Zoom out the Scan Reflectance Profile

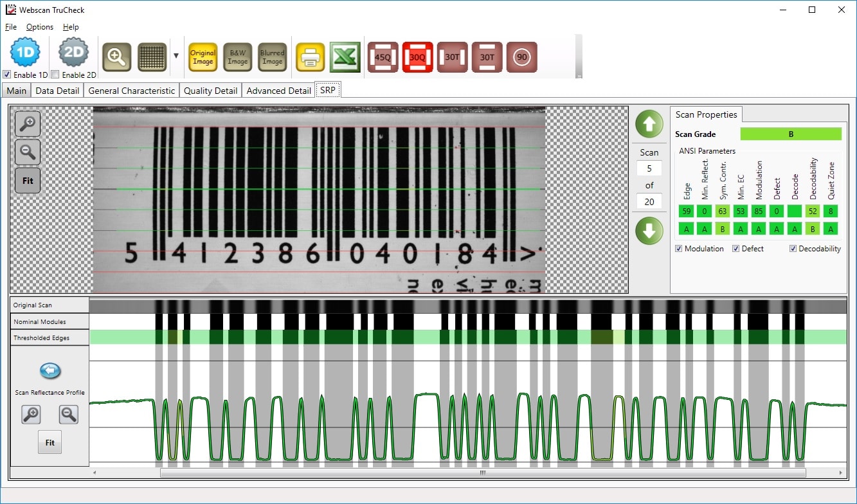pos(69,415)
